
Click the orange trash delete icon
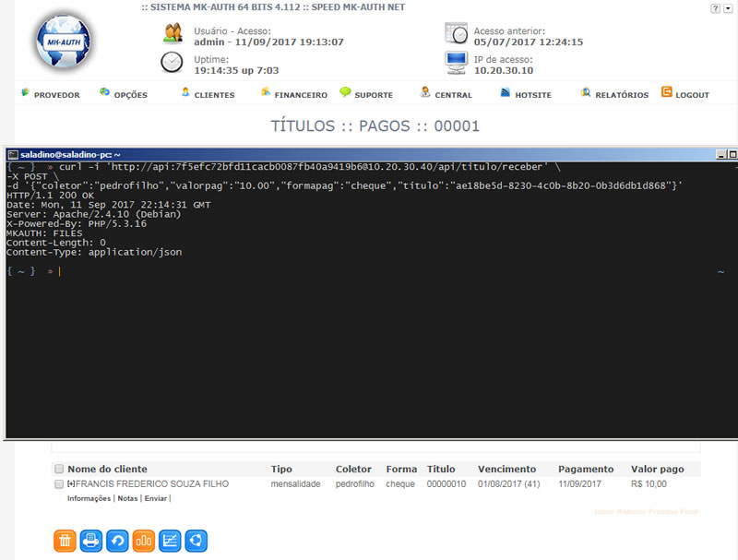[65, 541]
